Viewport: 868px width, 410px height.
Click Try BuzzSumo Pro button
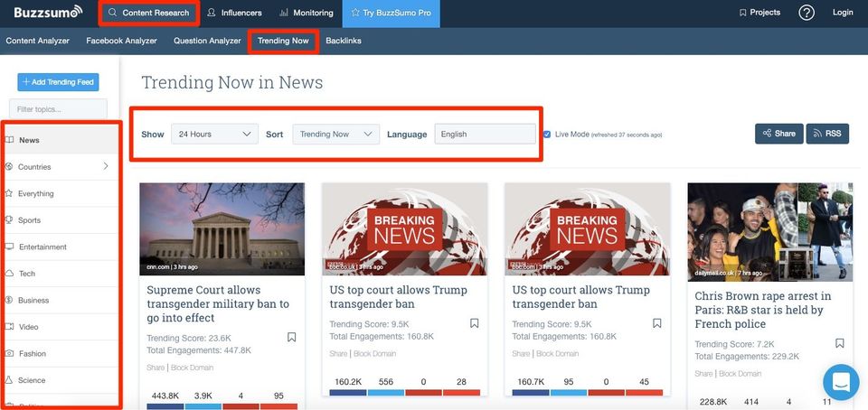(391, 14)
